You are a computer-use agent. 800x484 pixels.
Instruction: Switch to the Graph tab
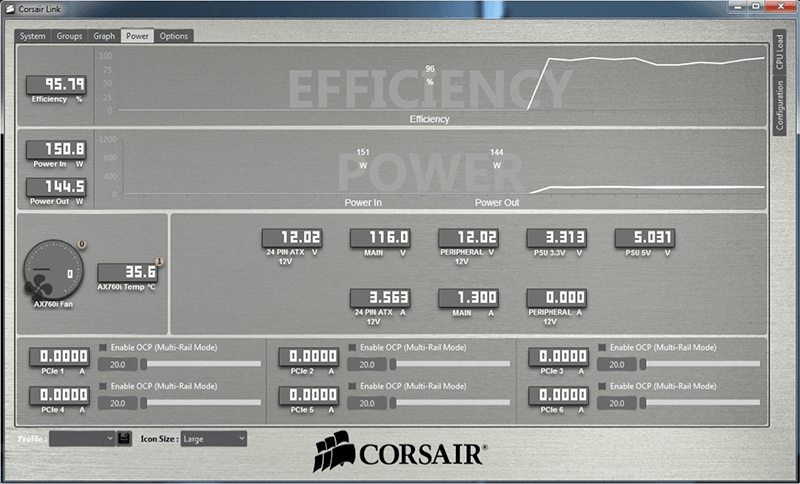coord(104,36)
